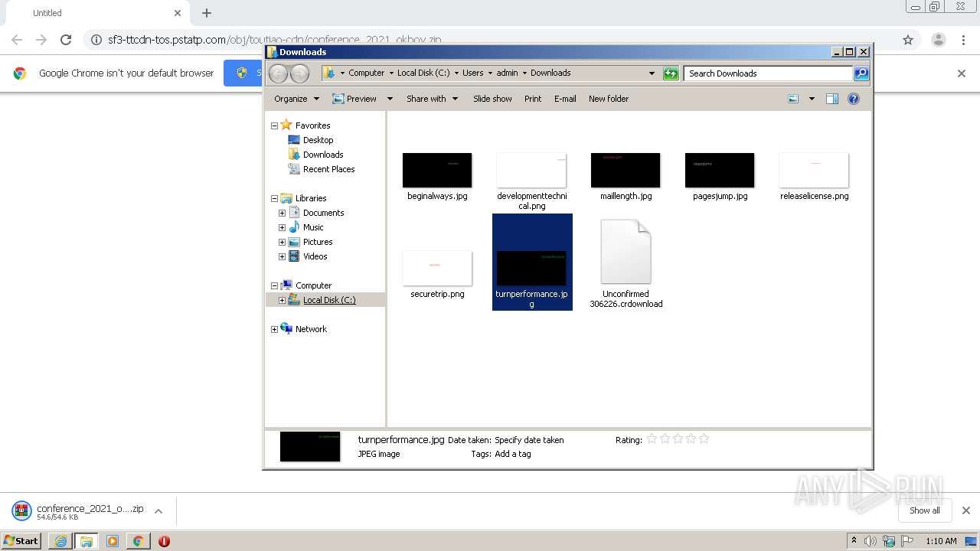Dismiss the default browser notification bar
Viewport: 980px width, 551px height.
[x=962, y=73]
